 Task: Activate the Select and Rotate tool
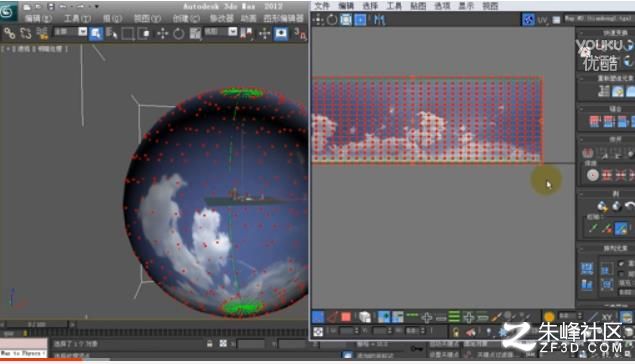(179, 34)
